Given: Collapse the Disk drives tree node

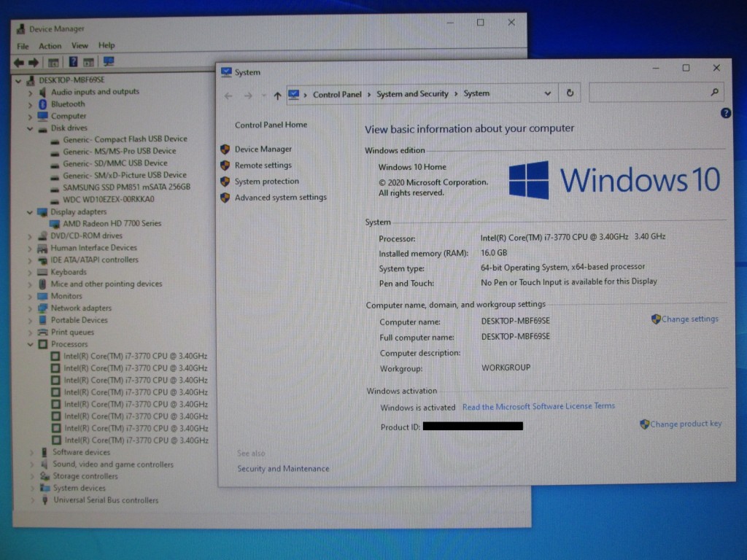Looking at the screenshot, I should (x=30, y=128).
